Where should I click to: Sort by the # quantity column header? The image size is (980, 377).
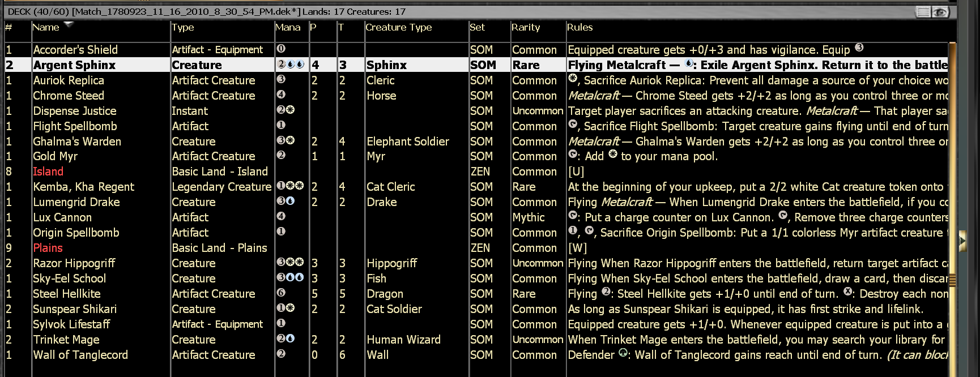pyautogui.click(x=8, y=27)
